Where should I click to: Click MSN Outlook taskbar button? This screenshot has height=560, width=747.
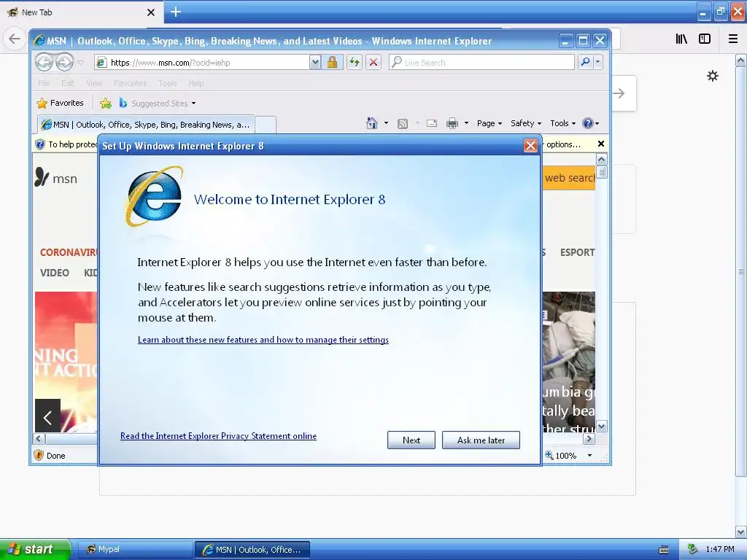[x=252, y=550]
